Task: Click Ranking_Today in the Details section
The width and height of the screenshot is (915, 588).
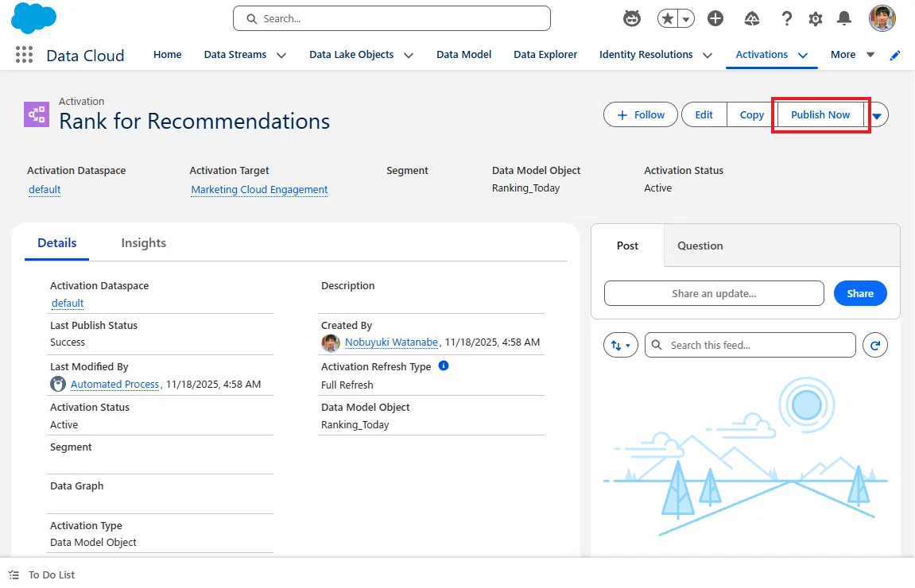Action: pos(355,424)
